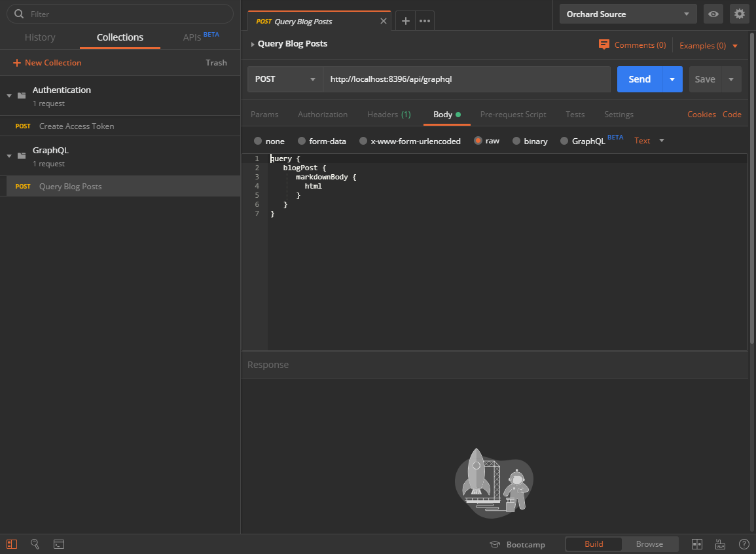
Task: Open the Authorization tab
Action: (x=323, y=115)
